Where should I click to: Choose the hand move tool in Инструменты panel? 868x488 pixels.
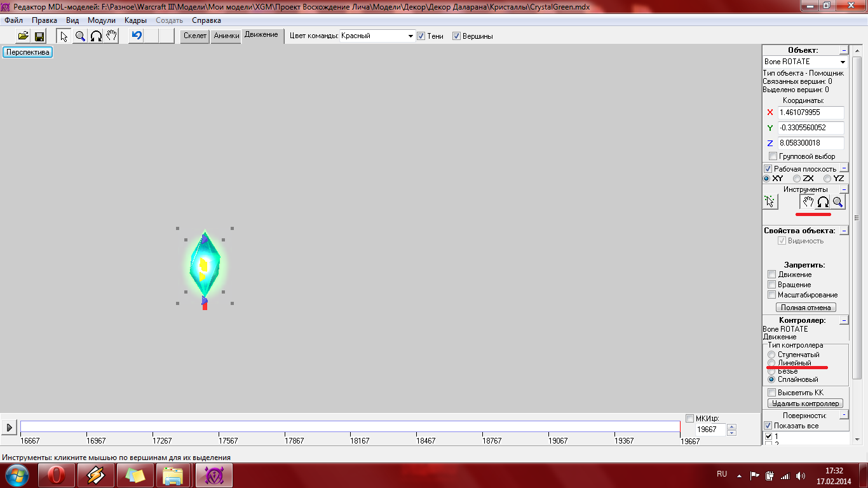click(808, 202)
